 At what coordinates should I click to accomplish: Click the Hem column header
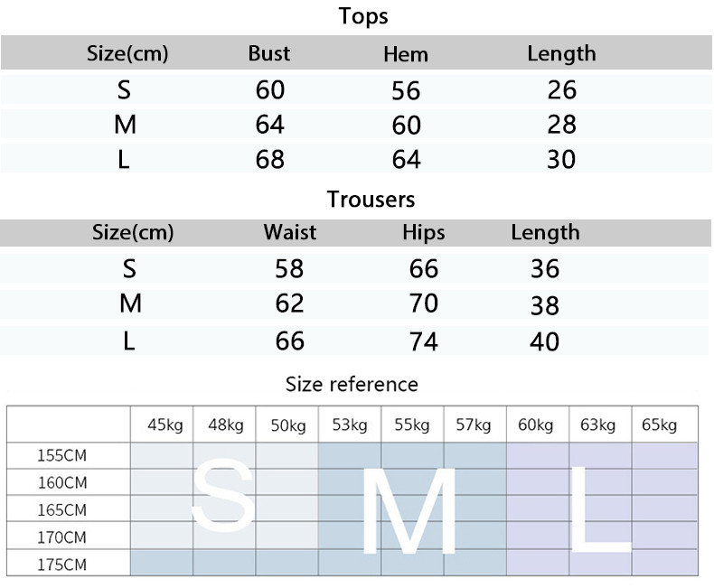point(406,54)
